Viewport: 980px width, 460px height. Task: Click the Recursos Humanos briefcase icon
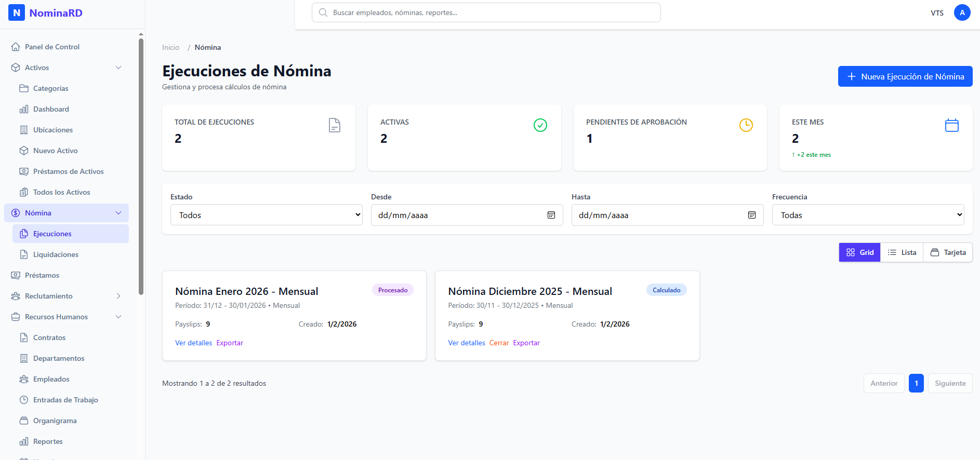(16, 317)
